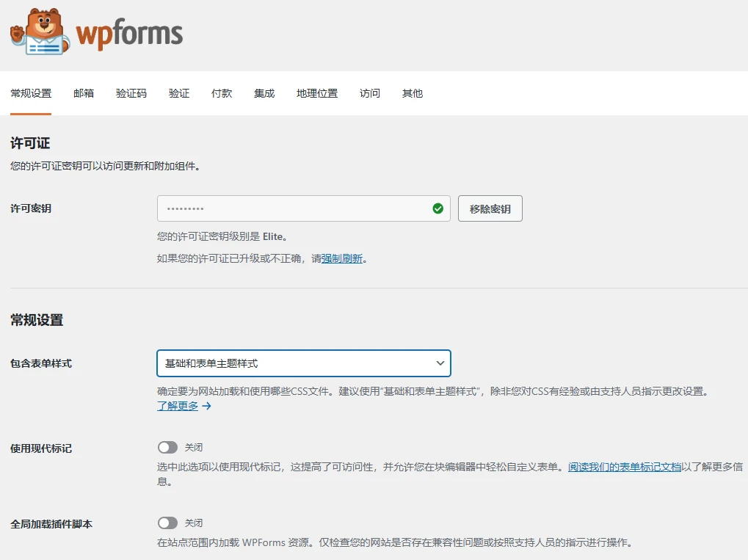
Task: Open the 地理位置 tab
Action: coord(316,93)
